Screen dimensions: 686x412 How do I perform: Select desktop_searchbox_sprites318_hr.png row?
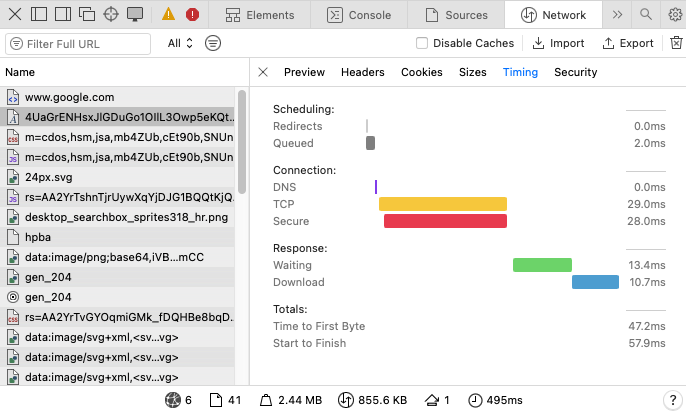[117, 217]
